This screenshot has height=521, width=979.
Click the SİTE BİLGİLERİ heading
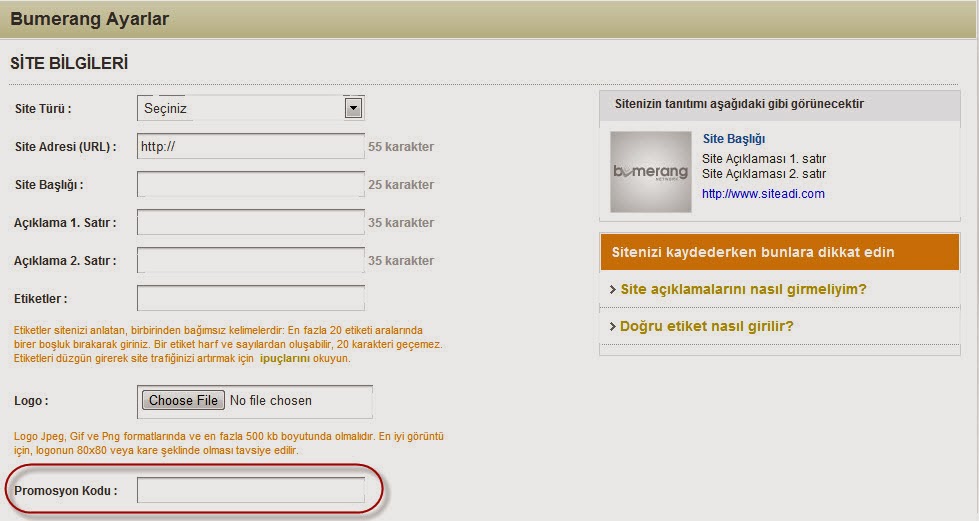click(x=69, y=63)
